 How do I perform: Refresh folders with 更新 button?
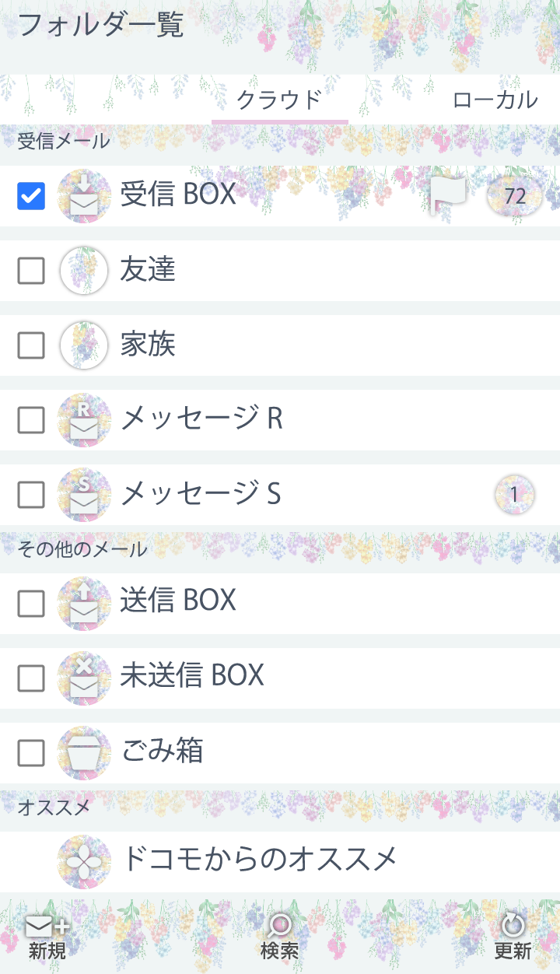click(513, 937)
